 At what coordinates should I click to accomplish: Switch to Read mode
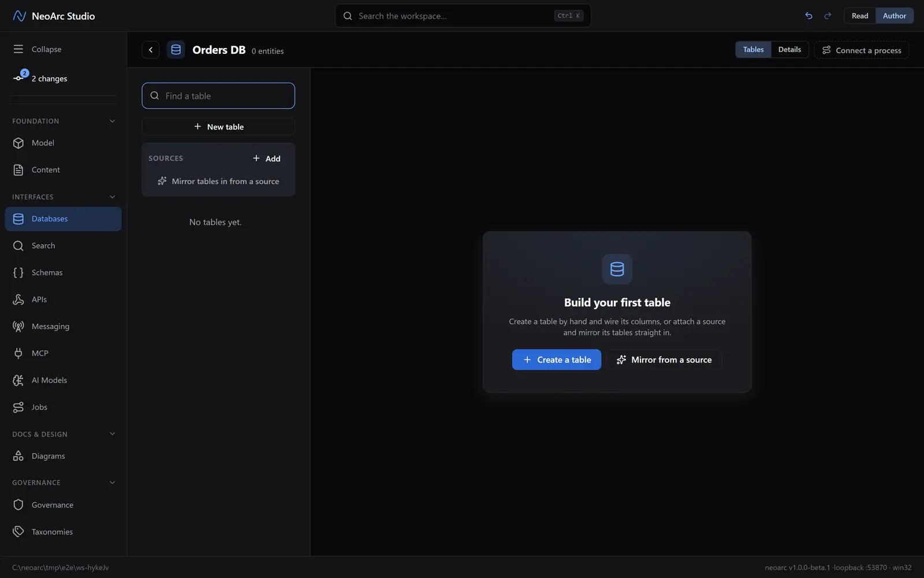(x=860, y=16)
